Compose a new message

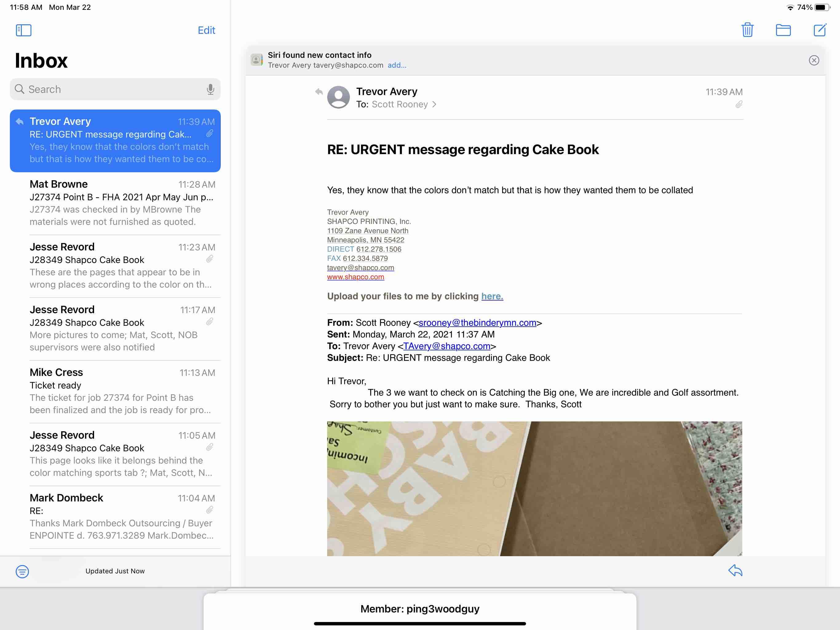click(819, 30)
